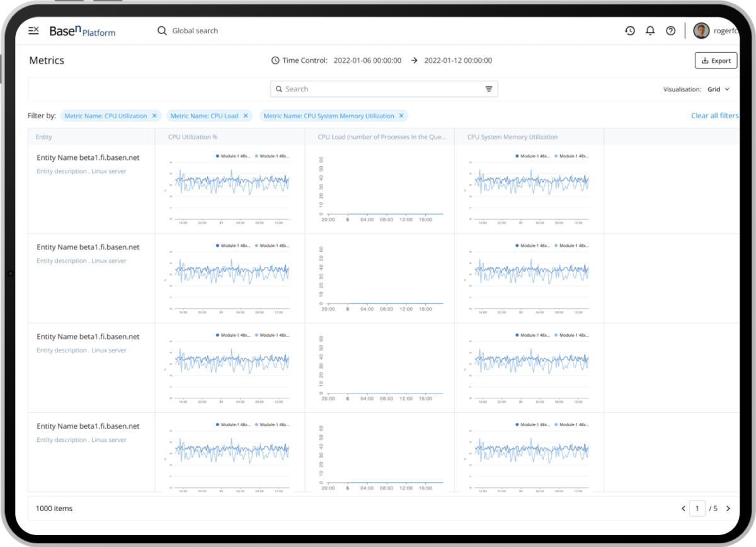756x547 pixels.
Task: Collapse the sidebar using the hamburger icon
Action: pos(33,30)
